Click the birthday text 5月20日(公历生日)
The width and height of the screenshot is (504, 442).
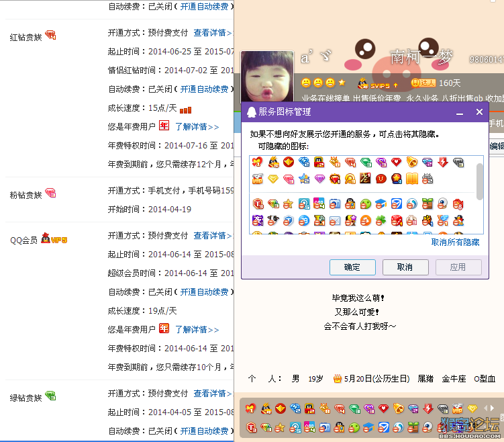(376, 379)
